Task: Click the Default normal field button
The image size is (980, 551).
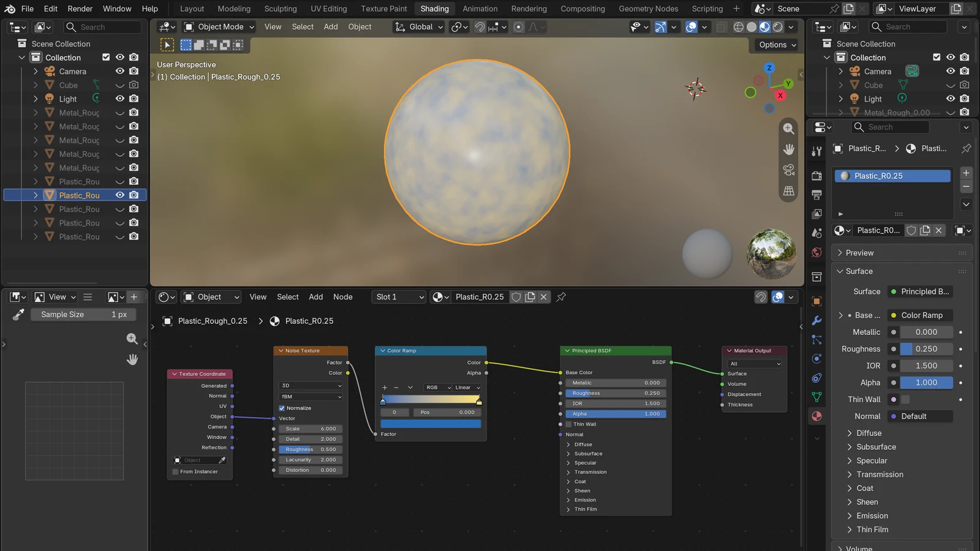Action: pos(920,416)
